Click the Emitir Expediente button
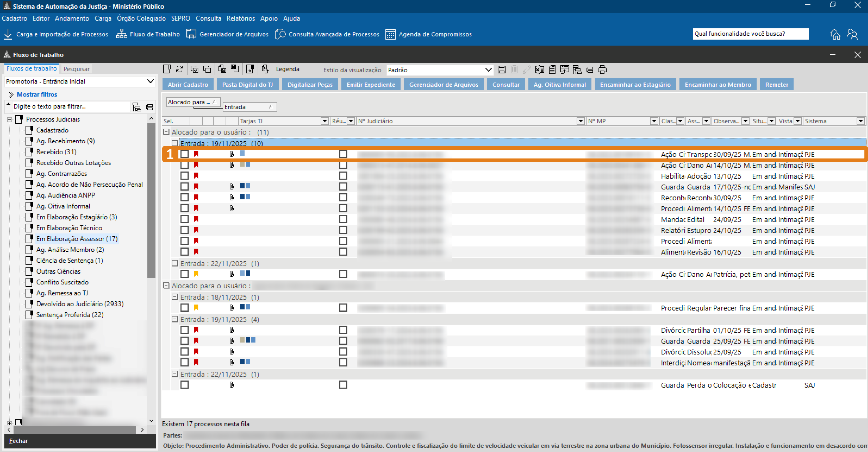 [371, 85]
